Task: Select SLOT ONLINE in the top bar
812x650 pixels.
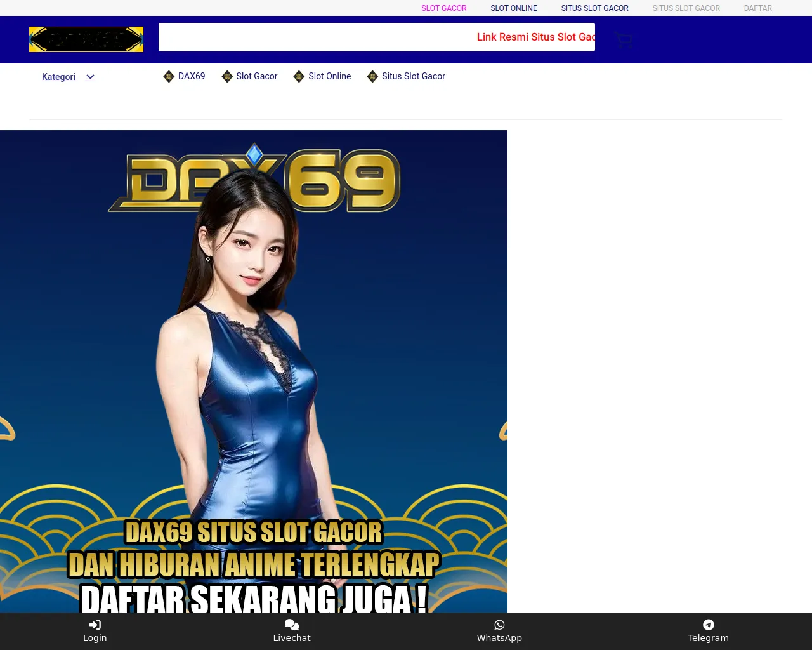Action: pos(513,8)
